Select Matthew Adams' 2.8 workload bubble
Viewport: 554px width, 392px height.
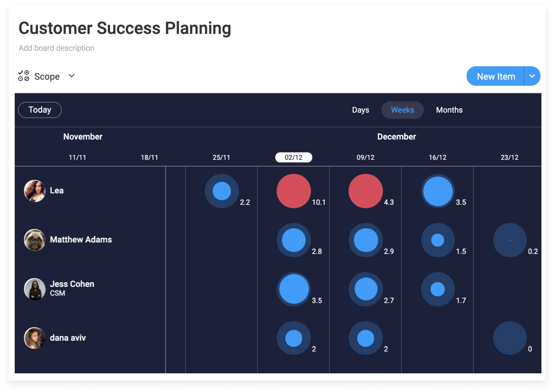click(293, 240)
